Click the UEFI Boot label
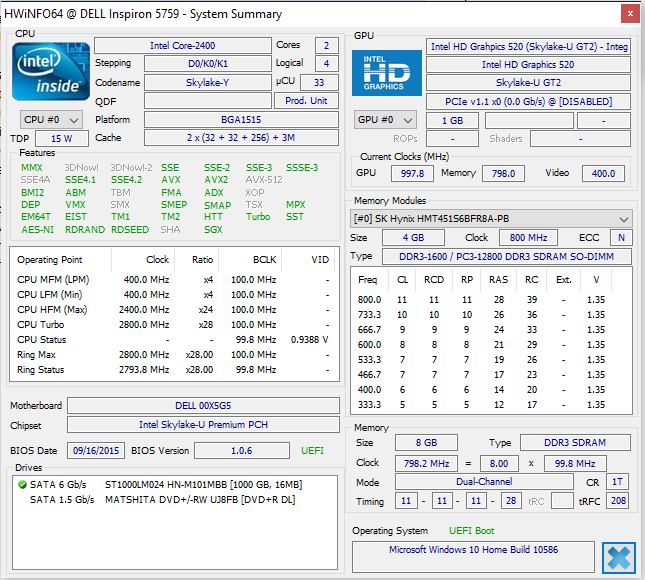 (x=471, y=531)
